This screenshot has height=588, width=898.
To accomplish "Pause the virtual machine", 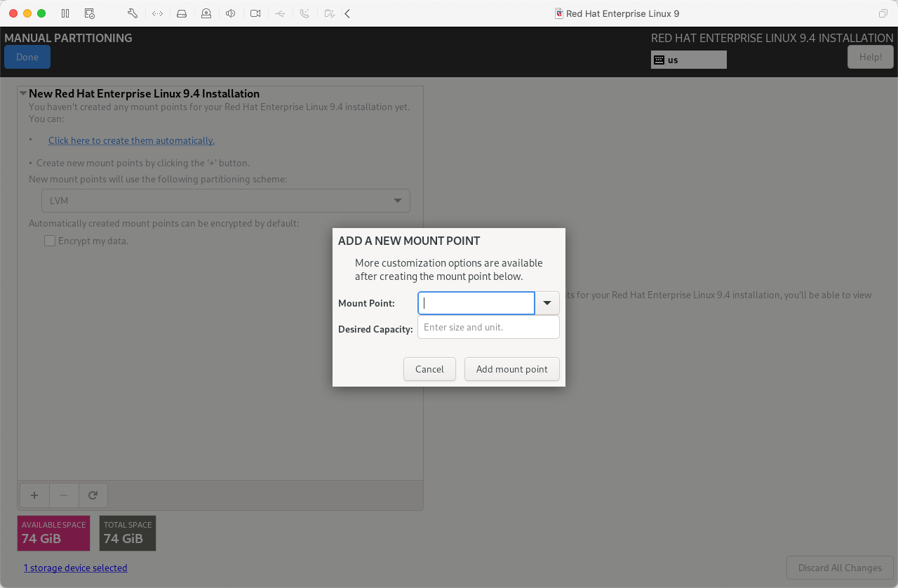I will pyautogui.click(x=65, y=13).
